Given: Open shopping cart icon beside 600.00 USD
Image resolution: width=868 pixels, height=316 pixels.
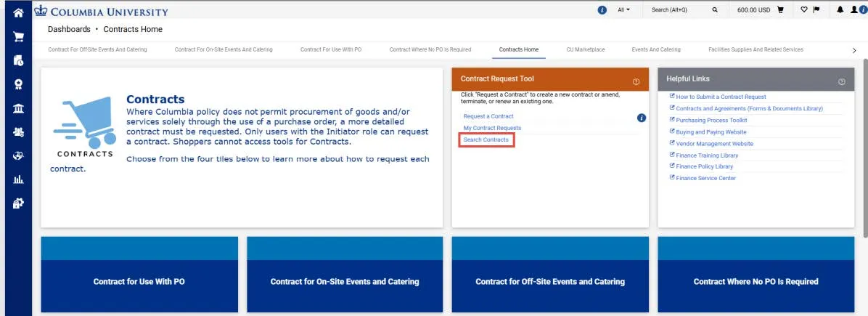Looking at the screenshot, I should pyautogui.click(x=780, y=10).
